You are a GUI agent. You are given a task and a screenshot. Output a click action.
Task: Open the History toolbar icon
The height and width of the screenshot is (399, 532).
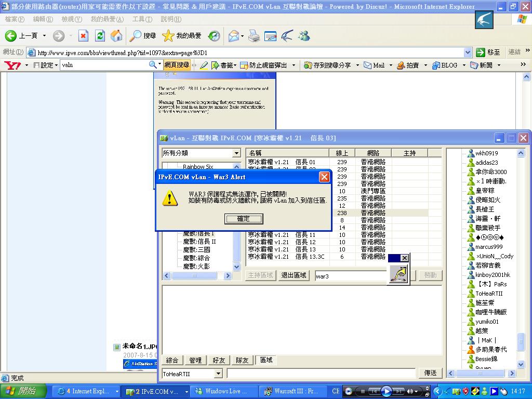pyautogui.click(x=214, y=35)
